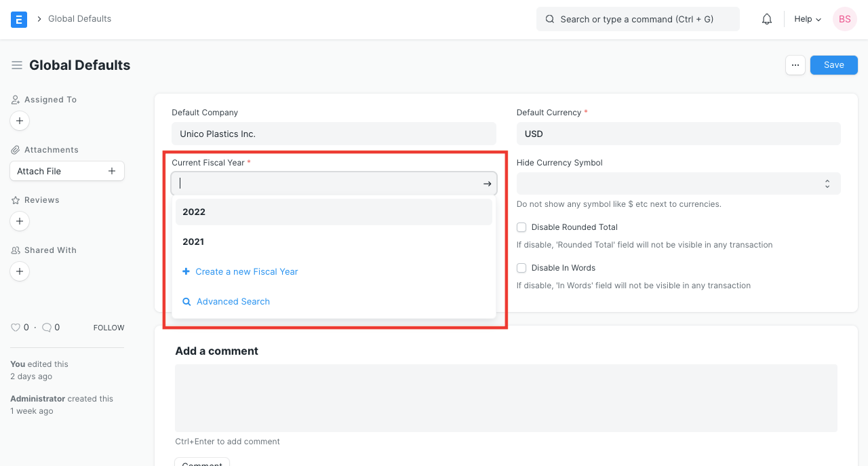
Task: Expand the Hide Currency Symbol dropdown
Action: point(678,184)
